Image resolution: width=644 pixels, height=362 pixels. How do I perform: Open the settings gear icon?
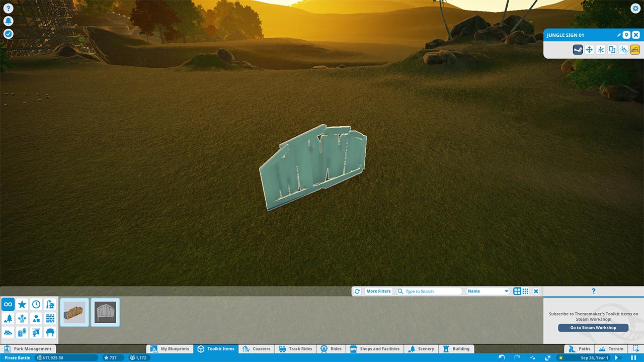(635, 8)
